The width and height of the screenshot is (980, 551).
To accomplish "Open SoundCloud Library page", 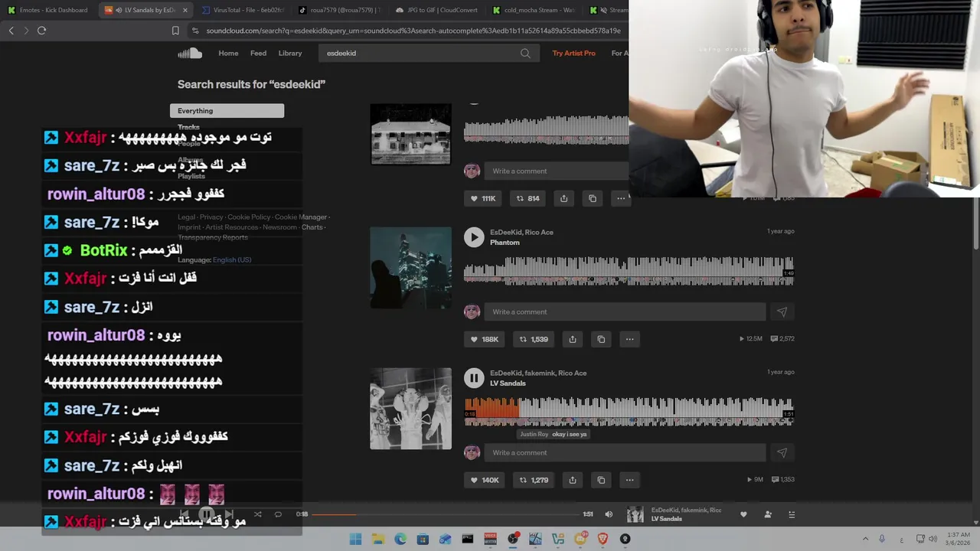I will click(290, 54).
